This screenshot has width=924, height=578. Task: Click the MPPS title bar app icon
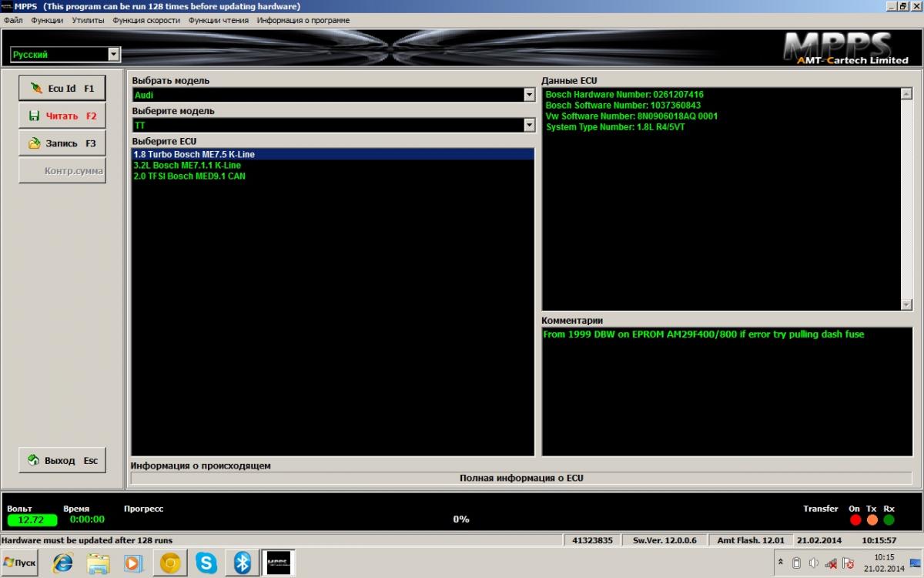click(x=7, y=6)
